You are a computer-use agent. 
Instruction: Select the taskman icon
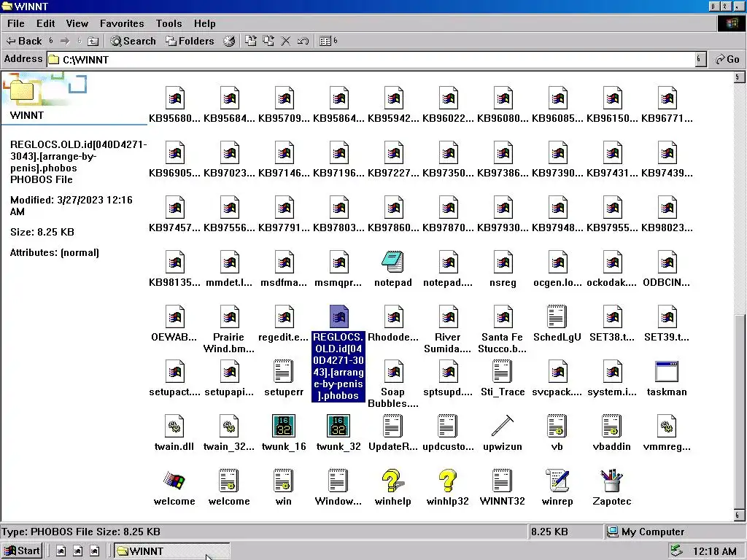point(667,378)
